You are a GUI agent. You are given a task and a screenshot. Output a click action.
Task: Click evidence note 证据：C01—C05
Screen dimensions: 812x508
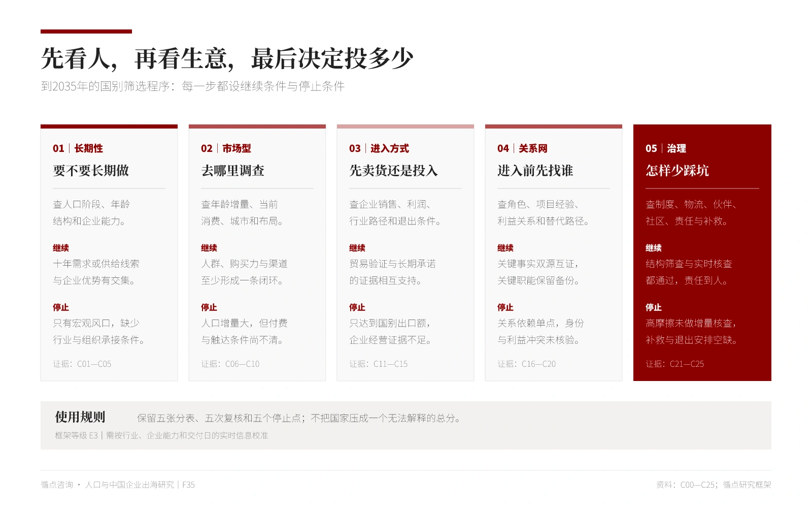point(82,364)
